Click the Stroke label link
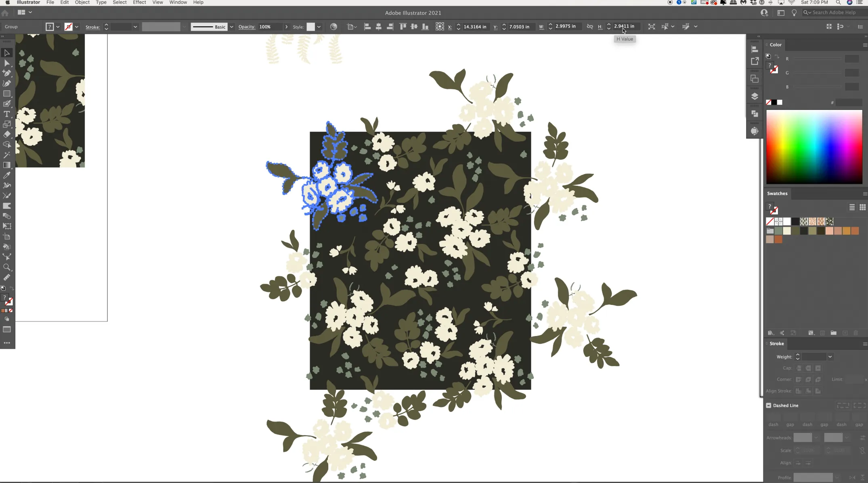This screenshot has width=868, height=483. tap(92, 27)
